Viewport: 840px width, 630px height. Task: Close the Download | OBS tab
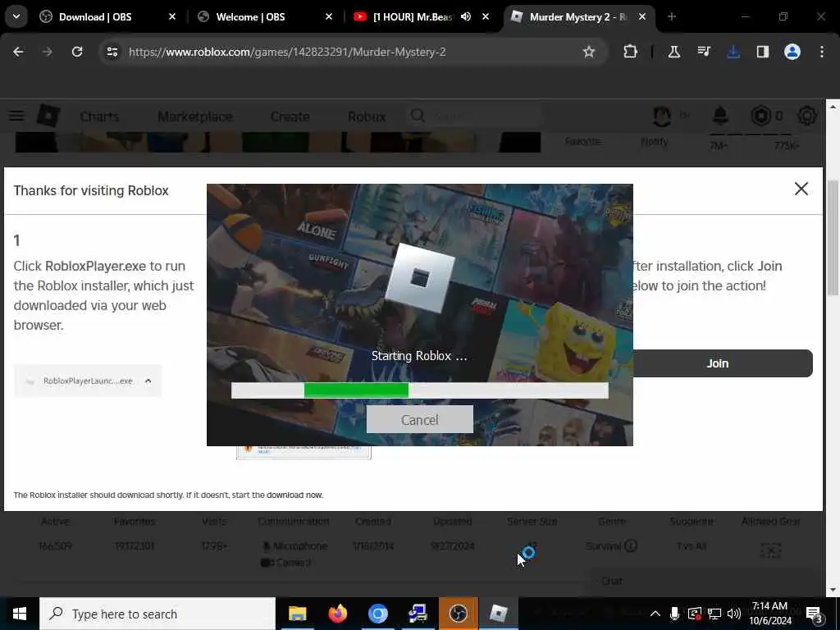172,16
